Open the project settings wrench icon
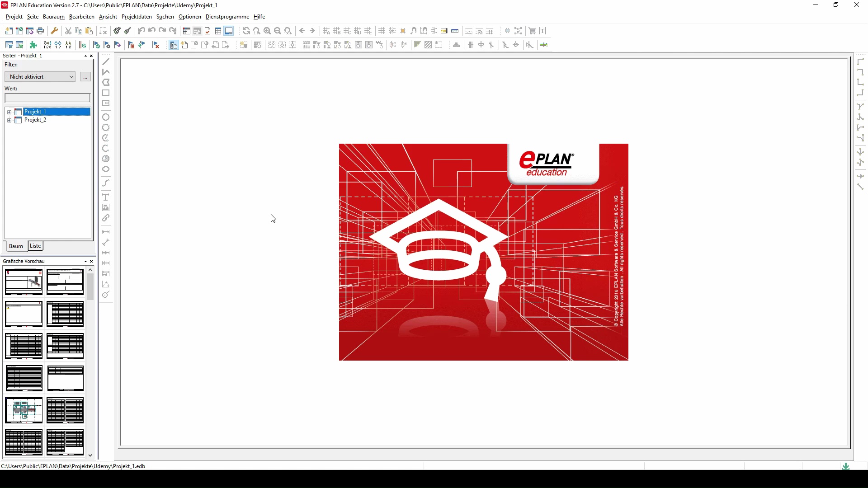Viewport: 868px width, 488px height. click(54, 31)
